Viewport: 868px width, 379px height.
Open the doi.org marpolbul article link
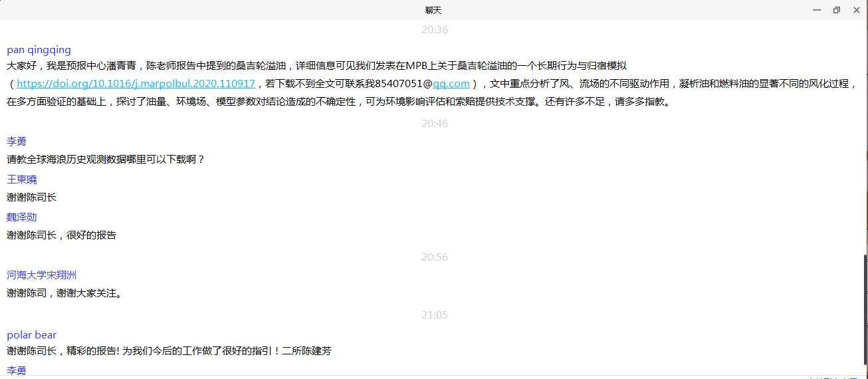coord(136,84)
